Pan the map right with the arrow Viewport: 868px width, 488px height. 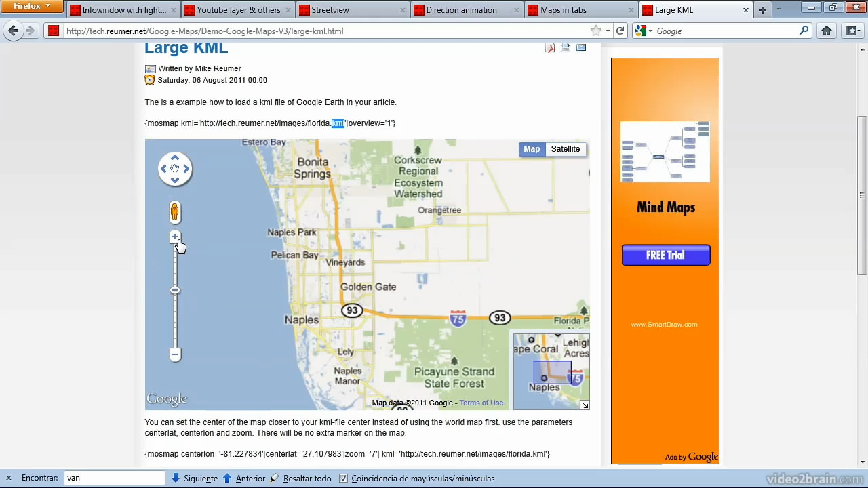click(x=186, y=169)
